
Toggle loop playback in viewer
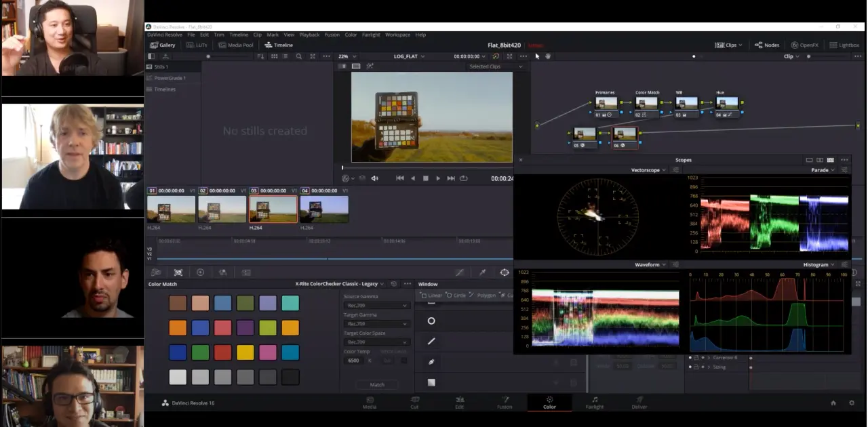pos(464,178)
